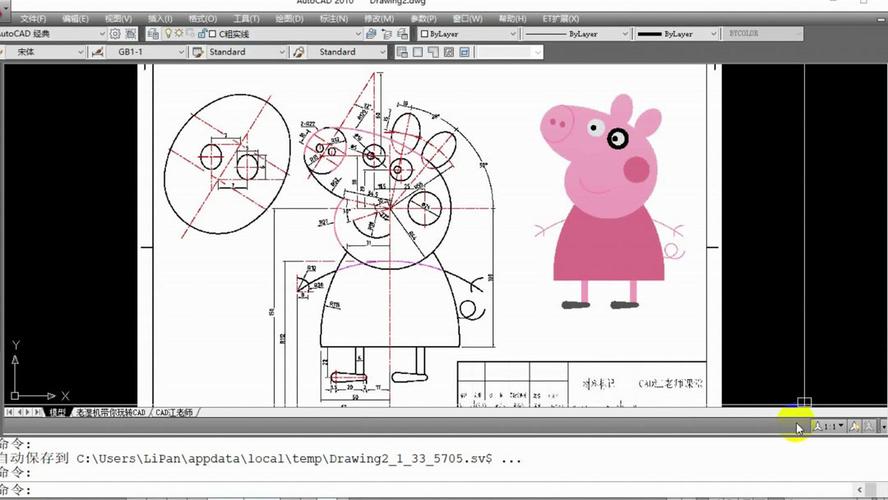
Task: Click the Peppa Pig colored image
Action: (610, 202)
